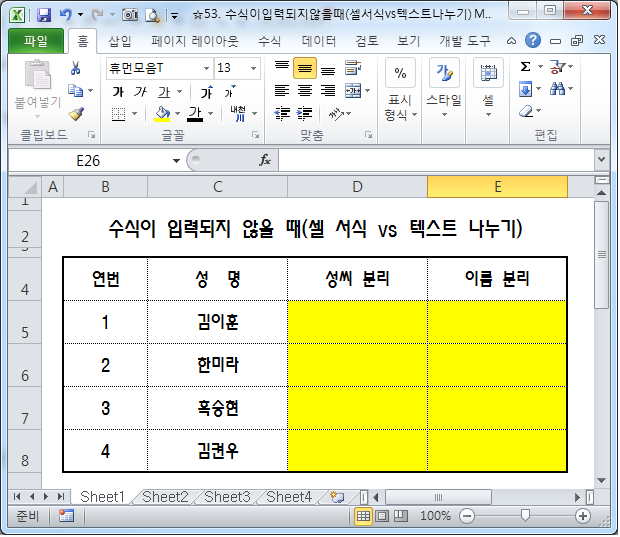Screen dimensions: 620x537
Task: Open the 표시 형식 number format dropdown
Action: (x=401, y=89)
